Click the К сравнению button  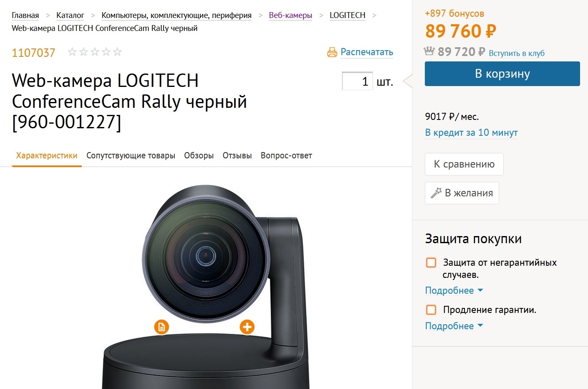464,164
